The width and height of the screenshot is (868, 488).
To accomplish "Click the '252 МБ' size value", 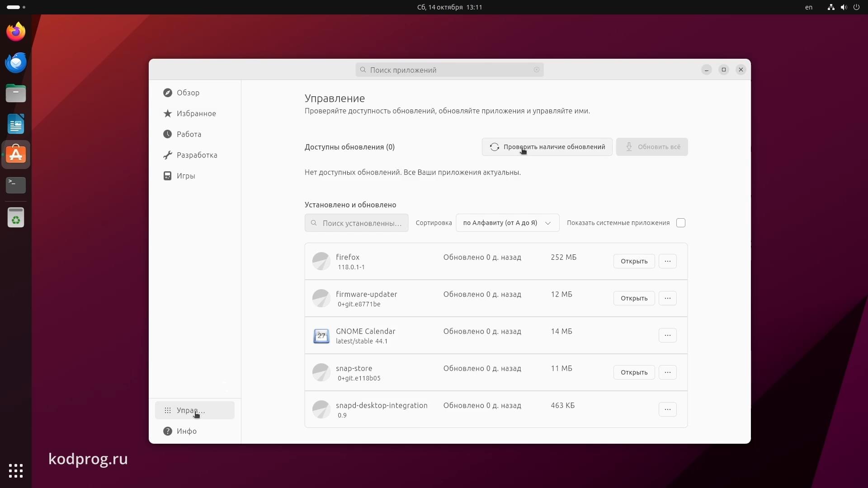I will [563, 257].
